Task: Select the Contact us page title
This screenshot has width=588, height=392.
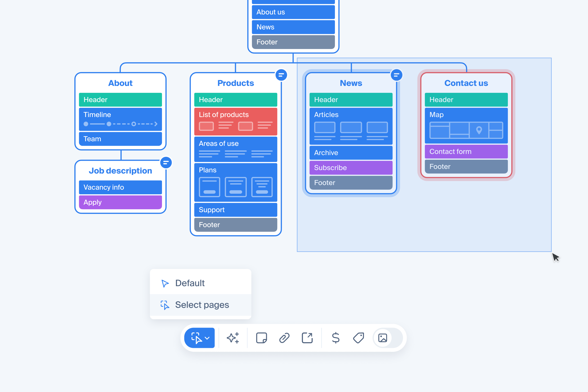Action: pos(466,83)
